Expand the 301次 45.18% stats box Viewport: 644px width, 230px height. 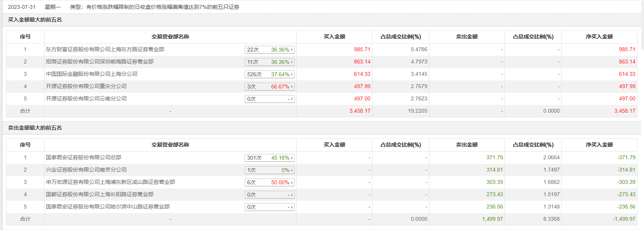[x=269, y=158]
